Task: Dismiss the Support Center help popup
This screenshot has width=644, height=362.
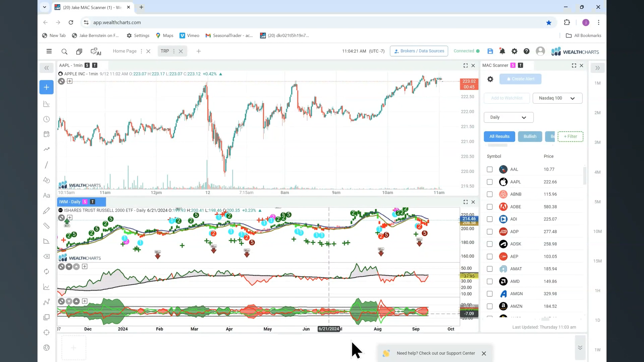Action: point(484,353)
